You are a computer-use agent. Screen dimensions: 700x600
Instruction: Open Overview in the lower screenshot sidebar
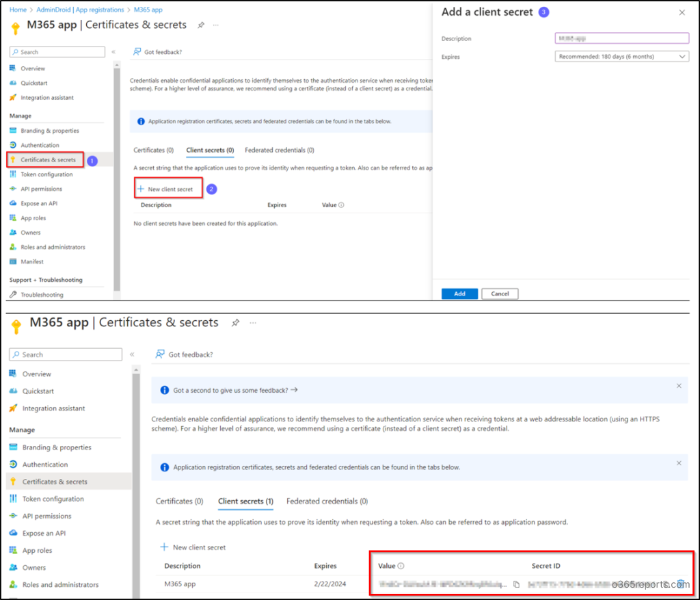tap(30, 374)
